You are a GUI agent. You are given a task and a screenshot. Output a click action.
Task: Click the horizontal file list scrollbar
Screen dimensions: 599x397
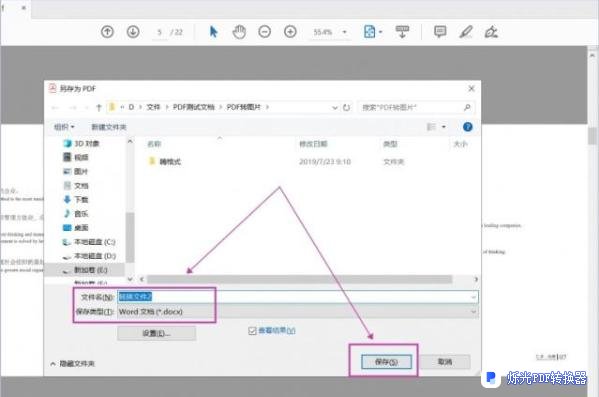click(x=300, y=279)
